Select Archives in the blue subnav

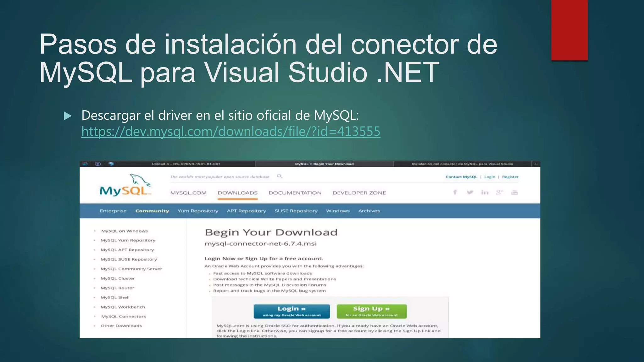(369, 211)
